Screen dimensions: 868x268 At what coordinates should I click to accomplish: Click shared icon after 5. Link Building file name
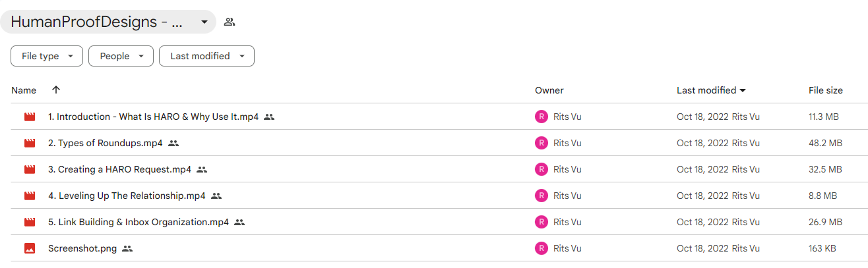[x=239, y=222]
